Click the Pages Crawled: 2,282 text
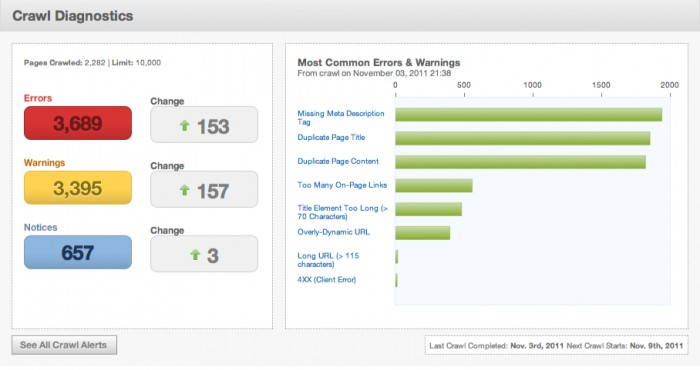 (x=65, y=62)
